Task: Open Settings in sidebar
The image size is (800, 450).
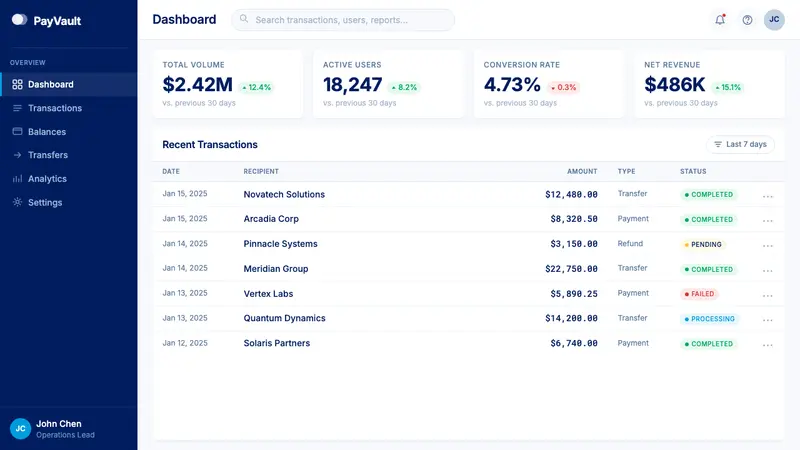Action: (68, 202)
